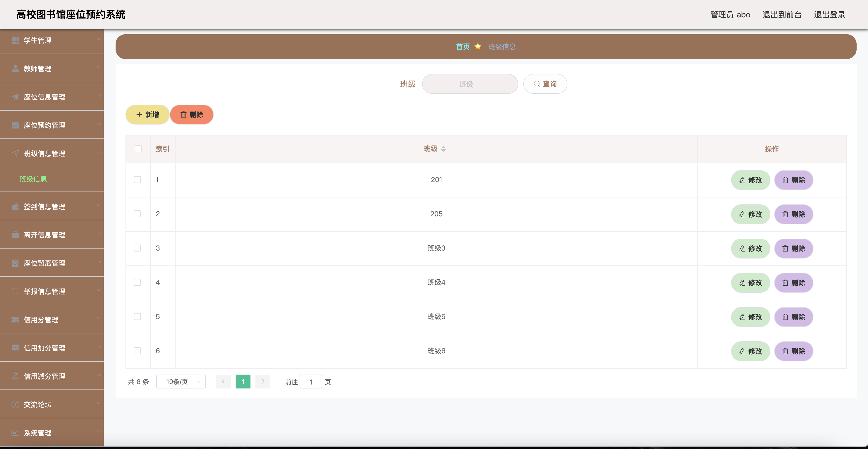Click the person icon beside 教师管理
Screen dimensions: 868x449
[15, 69]
